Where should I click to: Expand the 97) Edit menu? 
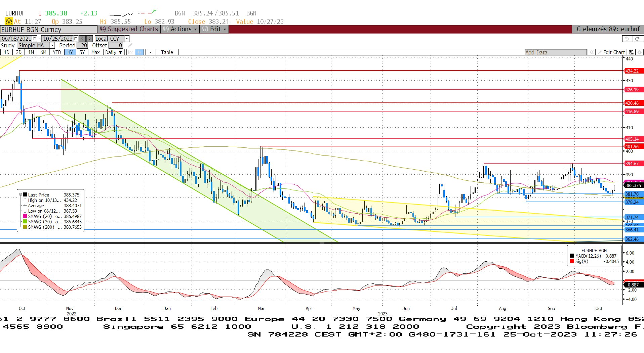[x=214, y=29]
